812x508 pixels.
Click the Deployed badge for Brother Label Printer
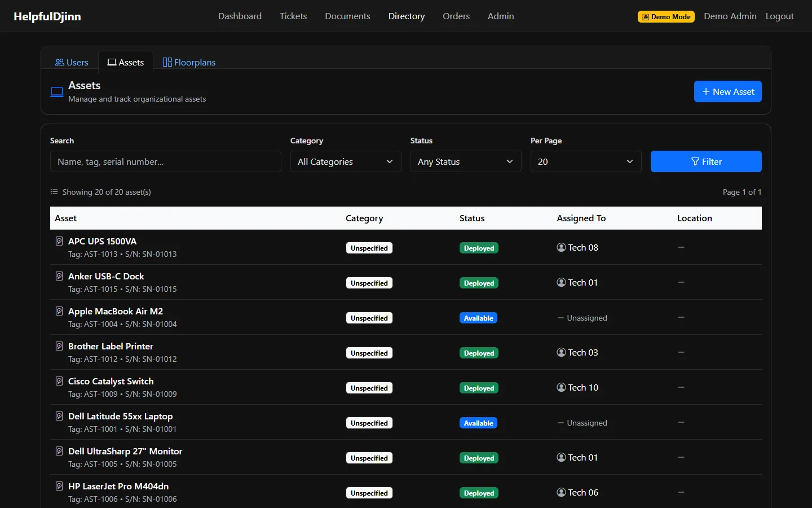pyautogui.click(x=479, y=353)
